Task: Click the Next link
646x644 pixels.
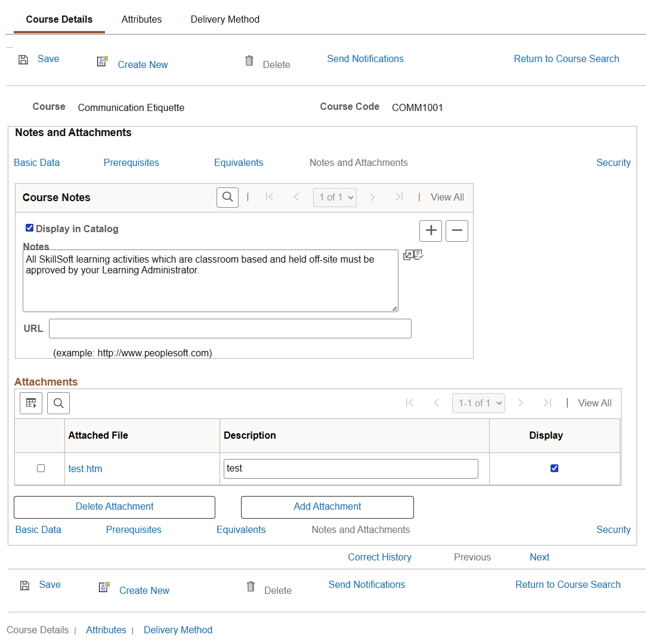Action: [539, 557]
